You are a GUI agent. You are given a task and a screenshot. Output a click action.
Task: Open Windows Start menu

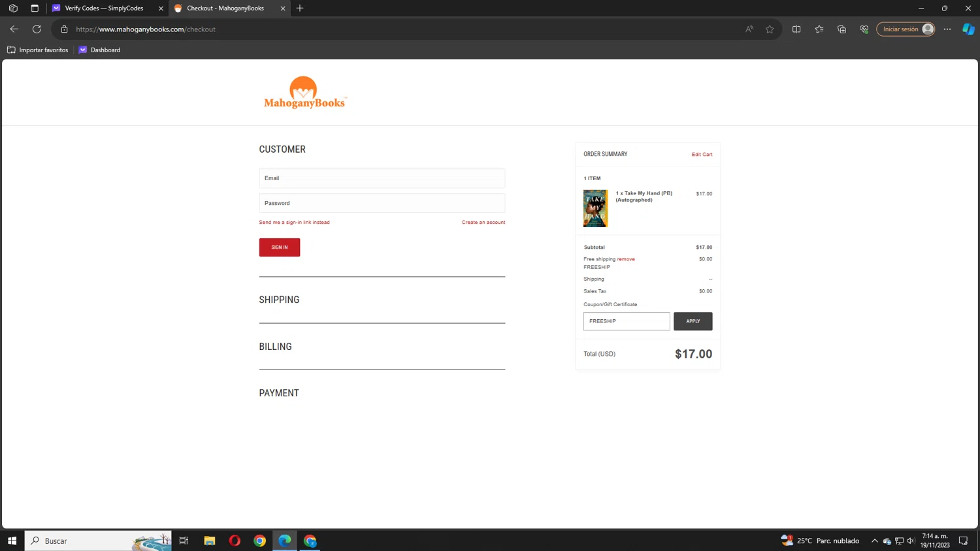tap(12, 541)
